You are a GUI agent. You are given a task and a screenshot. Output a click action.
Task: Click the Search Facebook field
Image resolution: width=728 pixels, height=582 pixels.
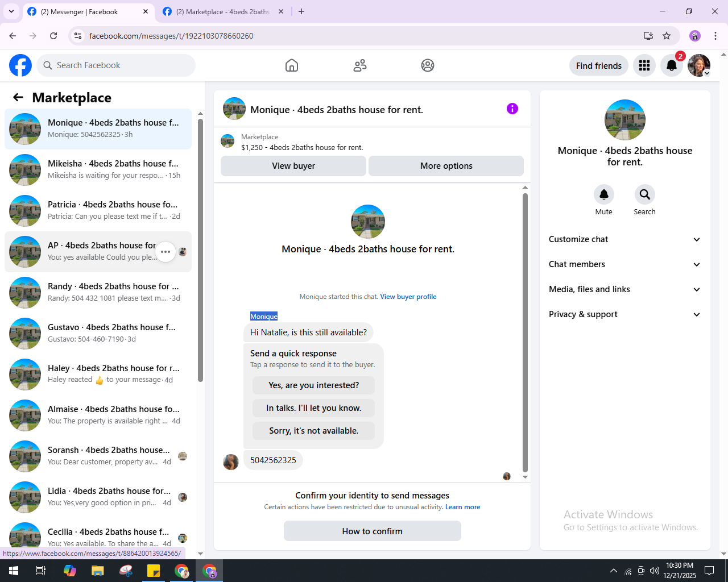[116, 65]
